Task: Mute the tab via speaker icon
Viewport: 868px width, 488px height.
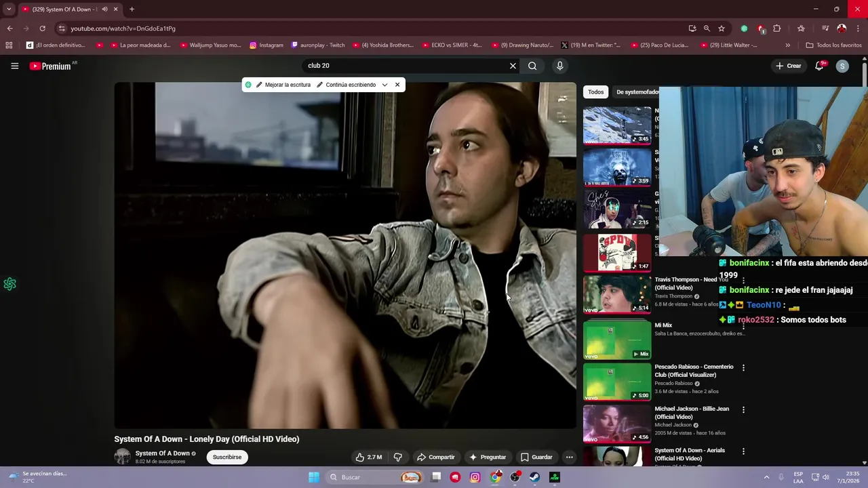Action: (x=104, y=9)
